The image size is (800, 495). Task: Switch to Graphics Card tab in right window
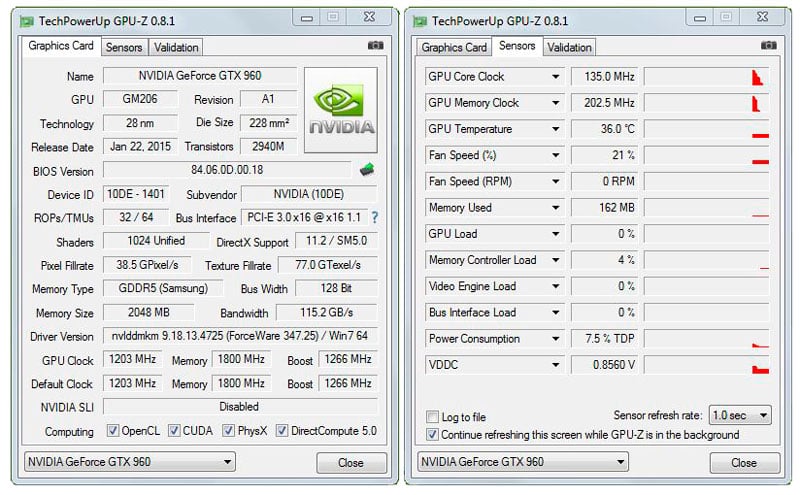click(x=454, y=47)
